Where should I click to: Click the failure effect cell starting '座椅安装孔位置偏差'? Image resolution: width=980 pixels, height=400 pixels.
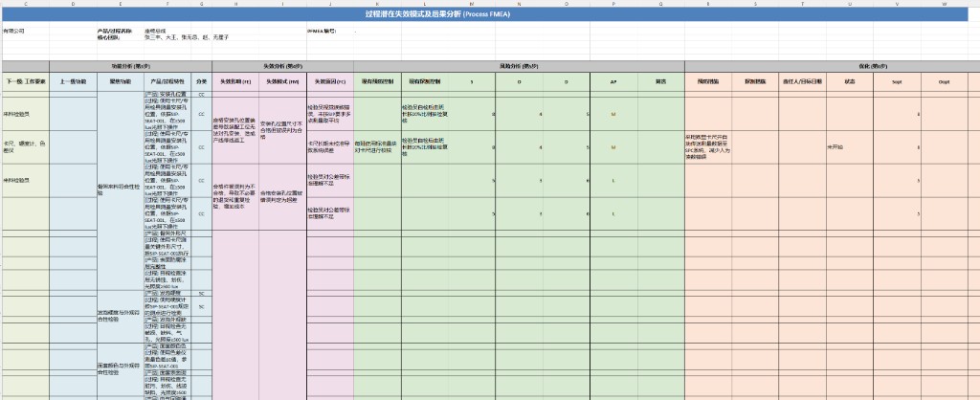(x=235, y=130)
